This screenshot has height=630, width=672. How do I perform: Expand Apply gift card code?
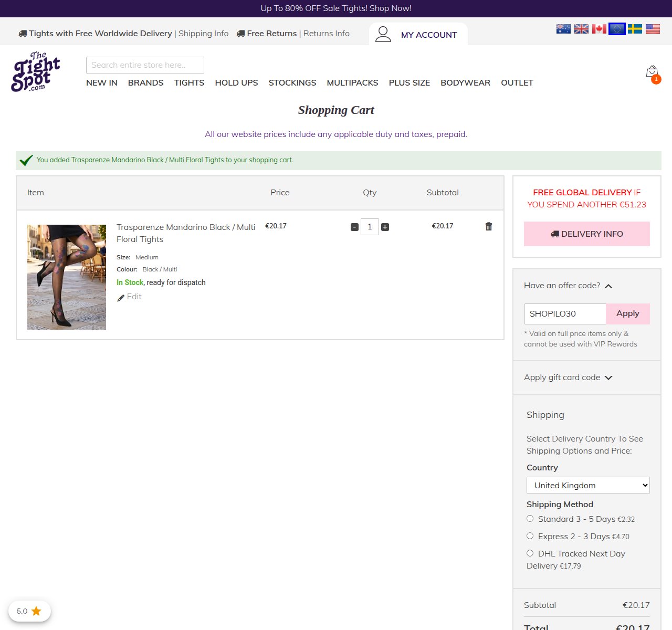tap(569, 377)
